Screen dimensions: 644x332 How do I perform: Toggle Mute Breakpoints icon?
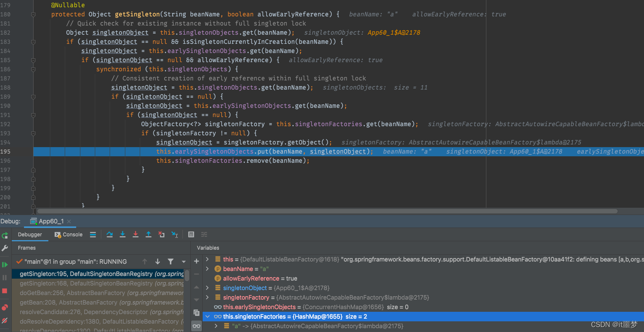[5, 321]
